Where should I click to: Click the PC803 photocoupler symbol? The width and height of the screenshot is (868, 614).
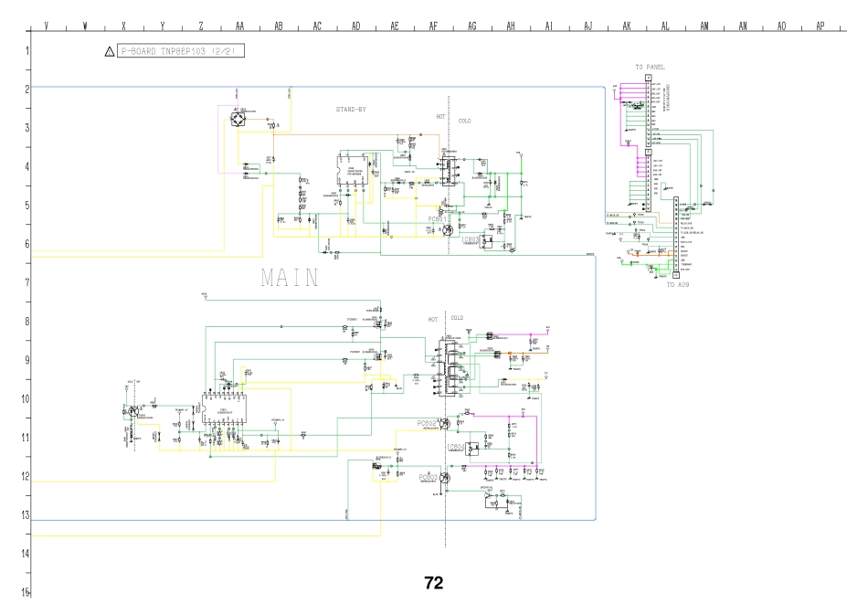coord(446,478)
